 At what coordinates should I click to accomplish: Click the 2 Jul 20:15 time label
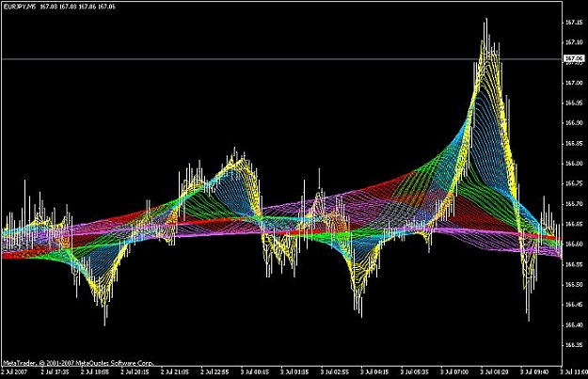(x=135, y=372)
